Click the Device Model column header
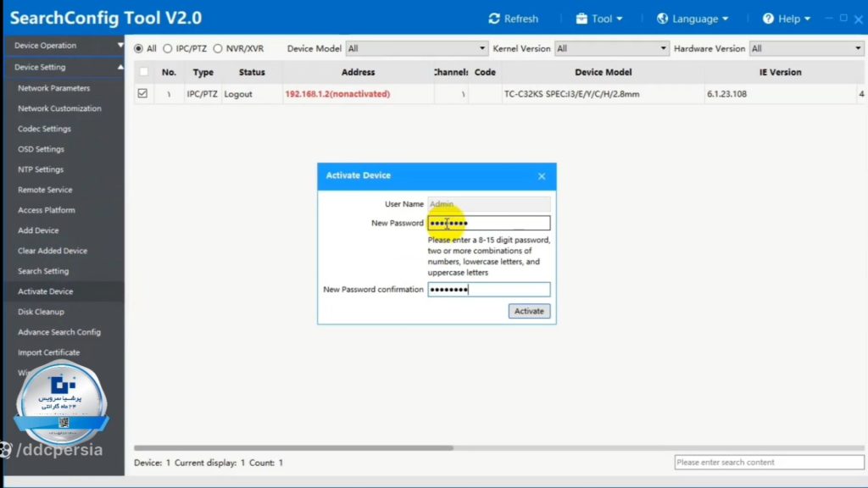Screen dimensions: 868x488 pyautogui.click(x=603, y=73)
